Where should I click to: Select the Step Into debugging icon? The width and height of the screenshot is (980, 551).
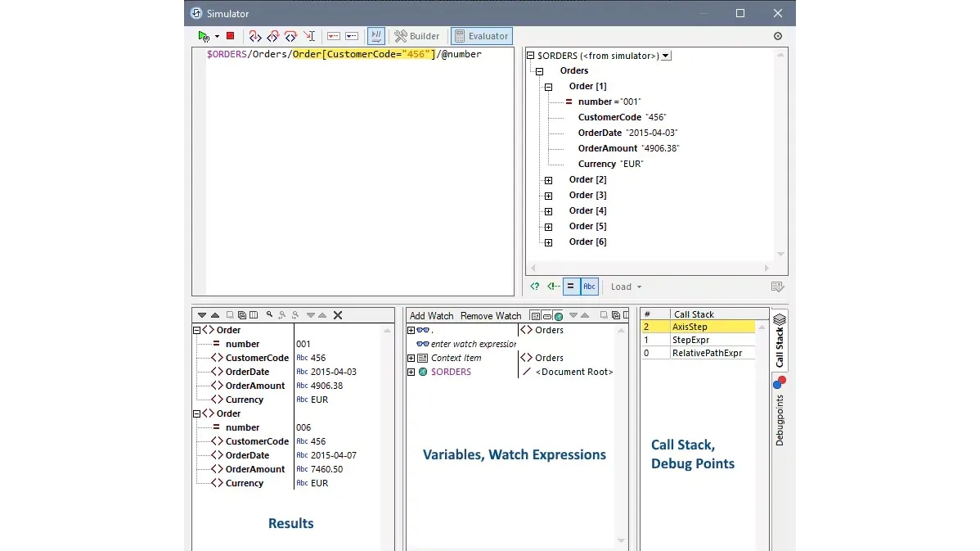click(254, 35)
